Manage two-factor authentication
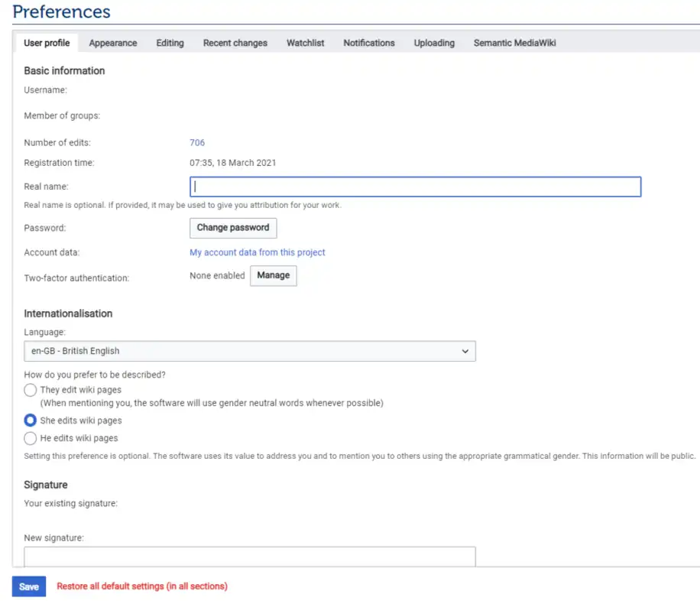This screenshot has height=601, width=700. (273, 275)
